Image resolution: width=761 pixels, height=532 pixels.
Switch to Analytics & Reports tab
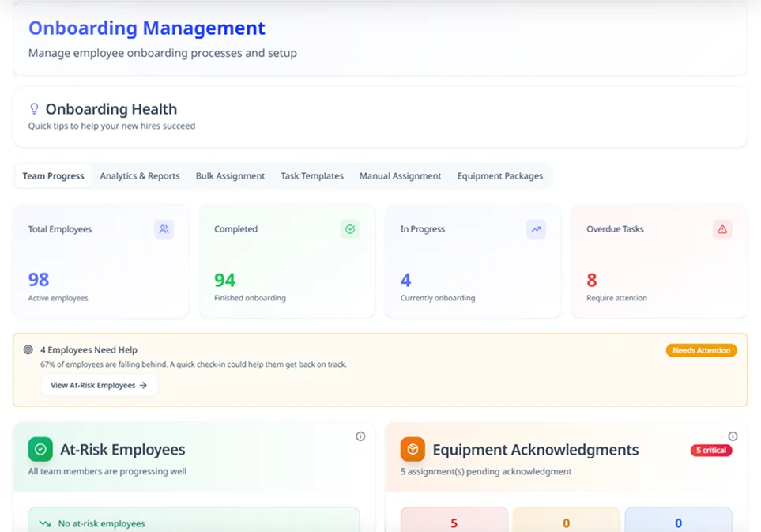click(x=140, y=176)
